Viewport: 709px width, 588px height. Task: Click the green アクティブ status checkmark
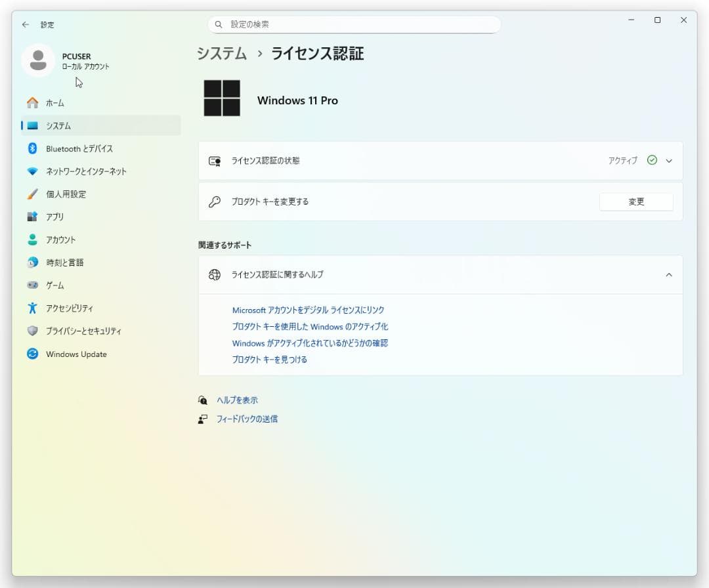652,159
